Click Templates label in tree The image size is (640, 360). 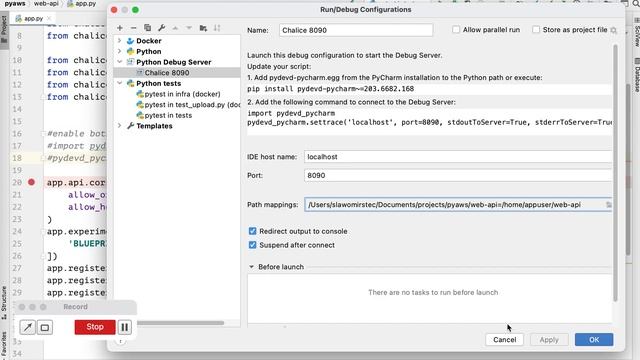click(154, 126)
